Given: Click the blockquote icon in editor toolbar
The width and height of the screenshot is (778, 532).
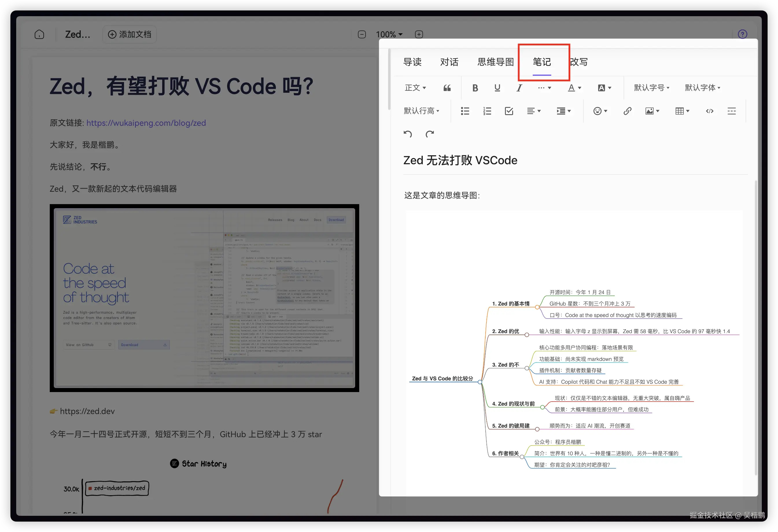Looking at the screenshot, I should point(447,88).
